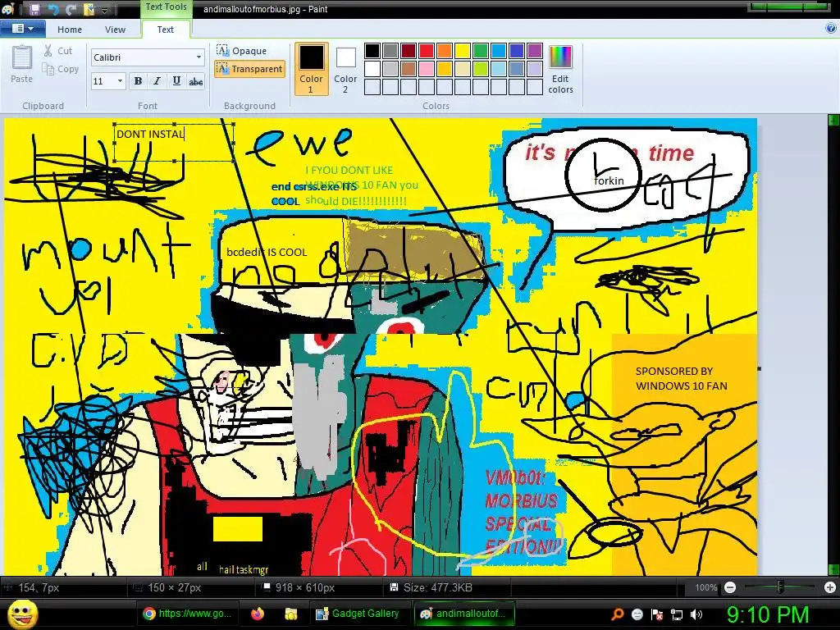Click the 100% zoom level label
The width and height of the screenshot is (840, 630).
coord(705,587)
